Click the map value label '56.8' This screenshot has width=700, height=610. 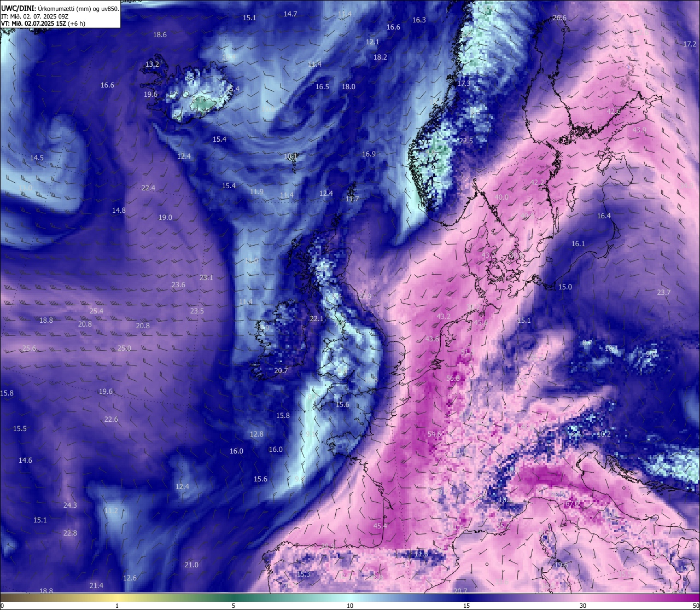pos(453,378)
